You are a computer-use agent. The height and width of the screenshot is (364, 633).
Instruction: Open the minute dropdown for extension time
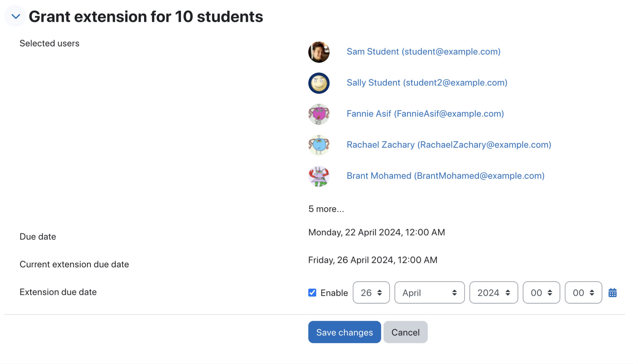tap(583, 292)
